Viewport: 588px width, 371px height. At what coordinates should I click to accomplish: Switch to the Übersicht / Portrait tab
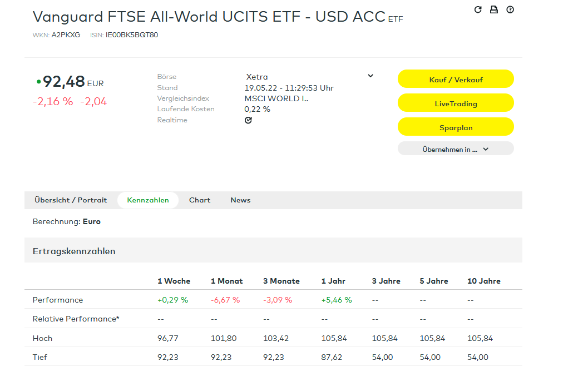click(71, 200)
